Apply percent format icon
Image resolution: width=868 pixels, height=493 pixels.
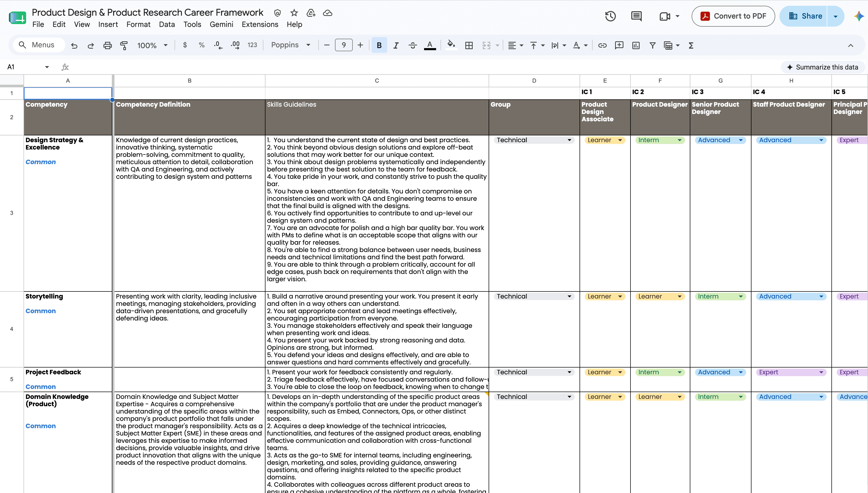(x=201, y=45)
